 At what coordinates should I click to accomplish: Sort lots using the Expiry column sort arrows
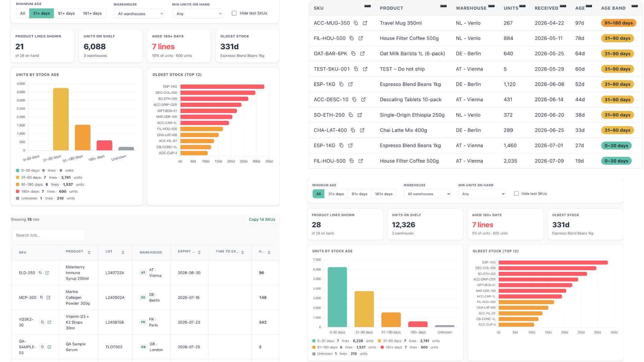tap(199, 252)
